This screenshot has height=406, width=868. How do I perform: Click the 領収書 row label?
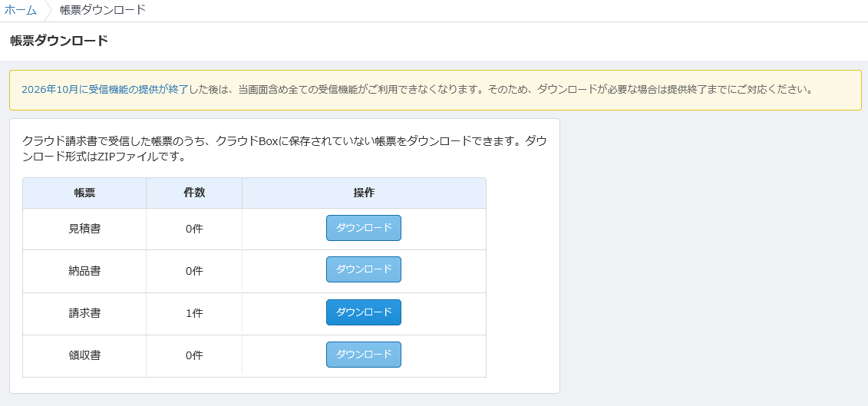click(x=84, y=355)
